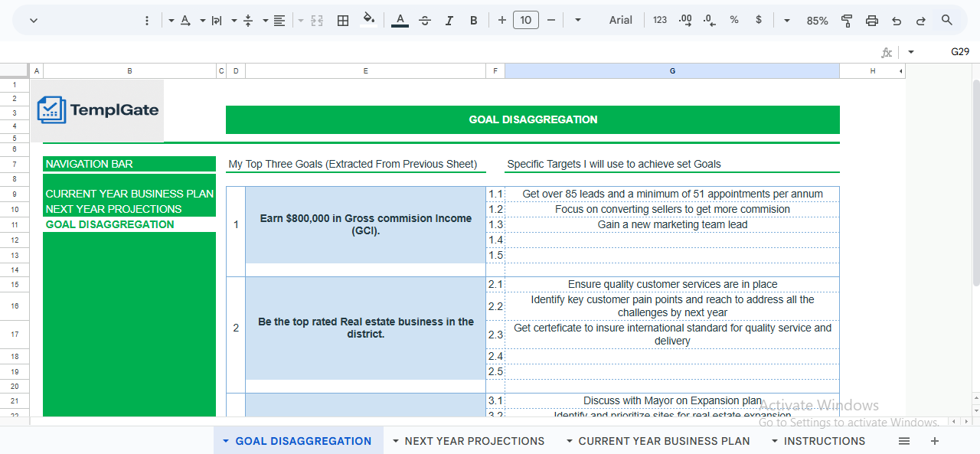Select column E header
The image size is (980, 454).
pos(365,71)
